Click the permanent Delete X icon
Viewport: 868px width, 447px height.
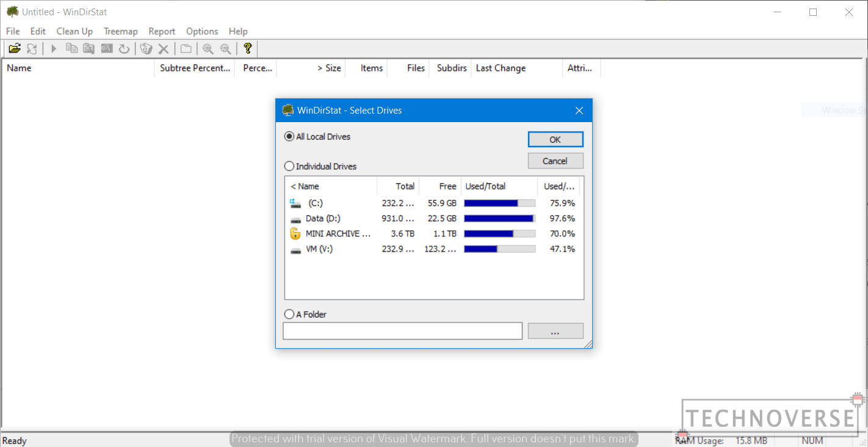click(x=163, y=49)
